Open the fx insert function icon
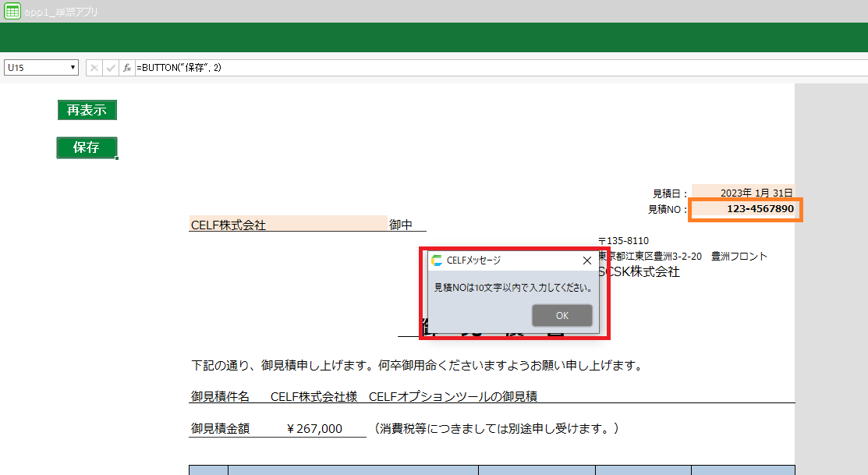 [x=127, y=68]
